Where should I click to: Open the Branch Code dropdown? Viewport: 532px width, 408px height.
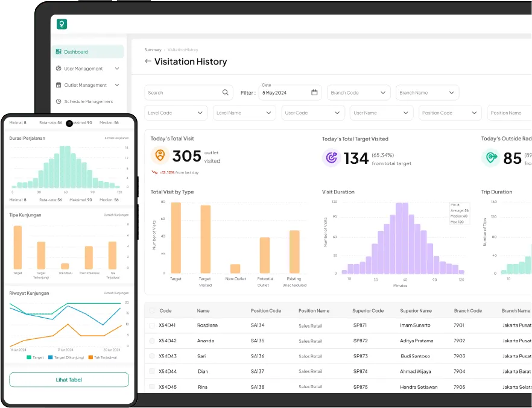(x=359, y=93)
